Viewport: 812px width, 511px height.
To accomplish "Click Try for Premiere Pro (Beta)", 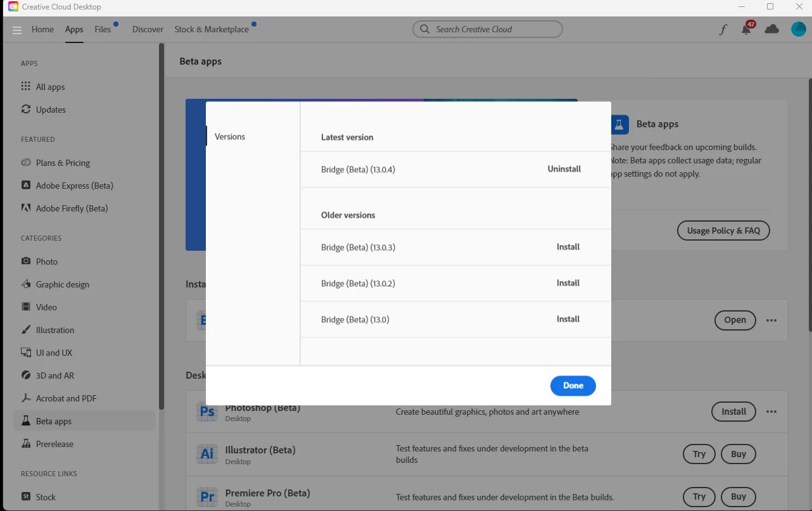I will [x=699, y=497].
